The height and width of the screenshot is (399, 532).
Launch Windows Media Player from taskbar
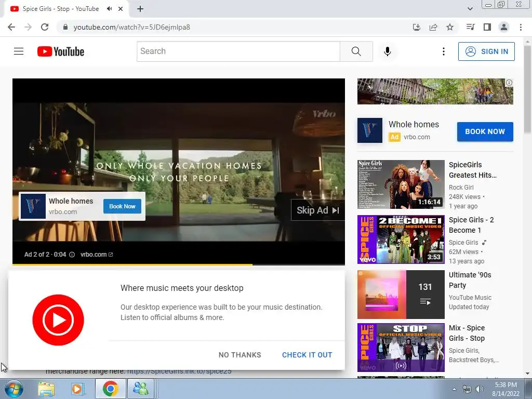point(77,389)
